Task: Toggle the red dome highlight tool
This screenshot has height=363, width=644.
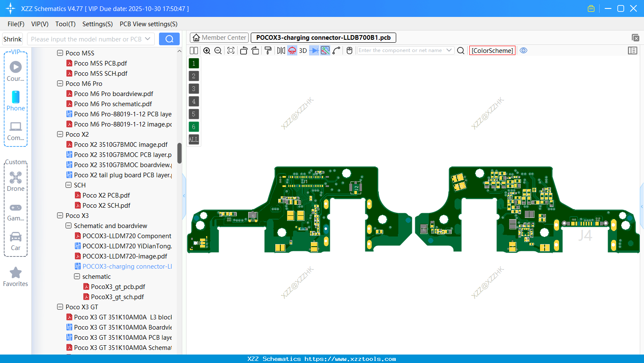Action: (292, 51)
